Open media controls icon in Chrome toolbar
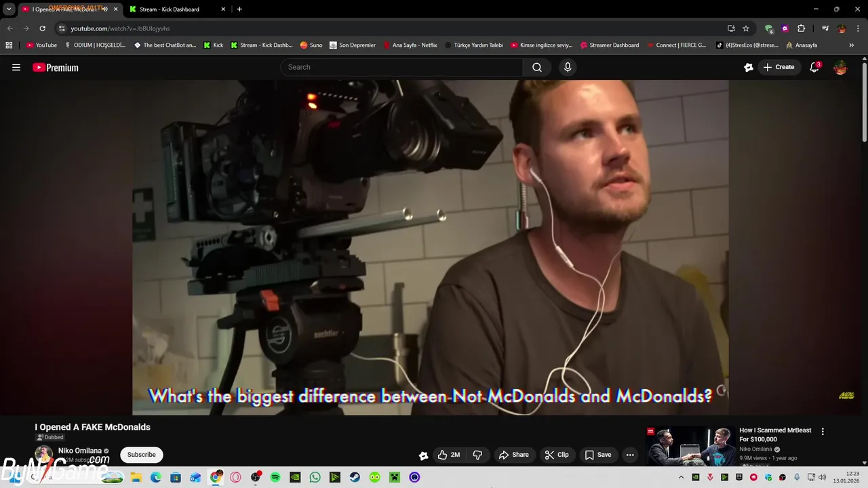868x488 pixels. click(x=825, y=28)
